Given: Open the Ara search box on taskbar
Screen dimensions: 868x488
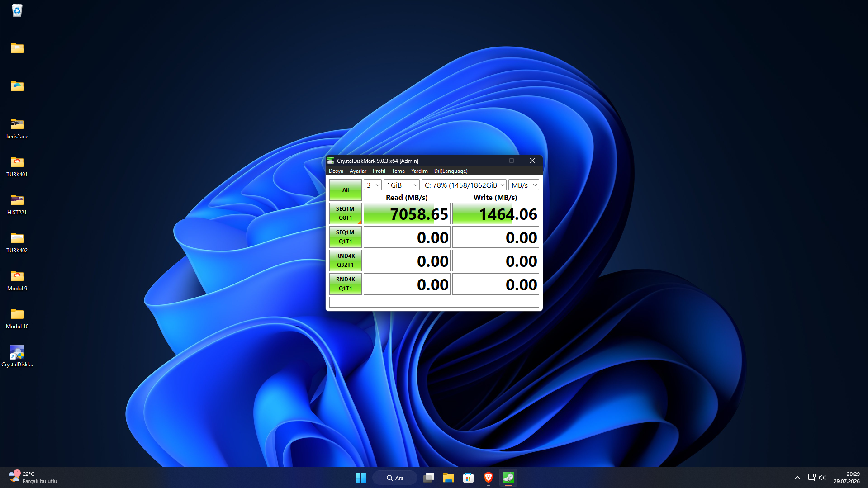Looking at the screenshot, I should (x=395, y=478).
